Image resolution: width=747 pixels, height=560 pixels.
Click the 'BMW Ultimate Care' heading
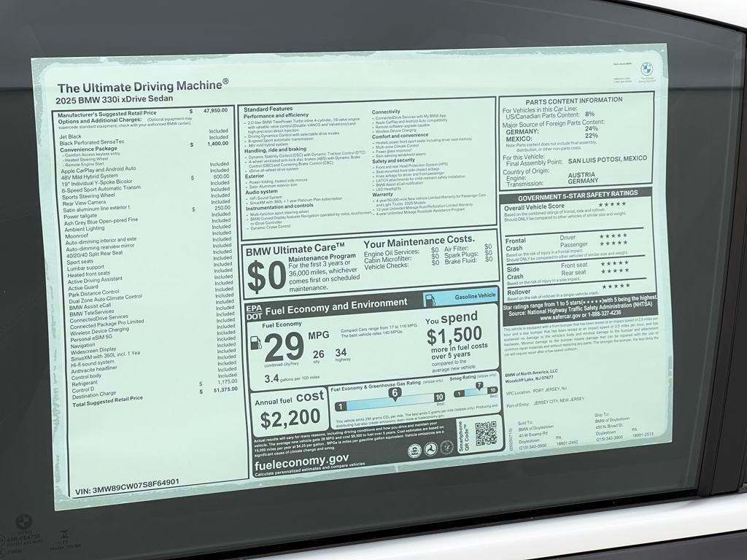pyautogui.click(x=295, y=250)
